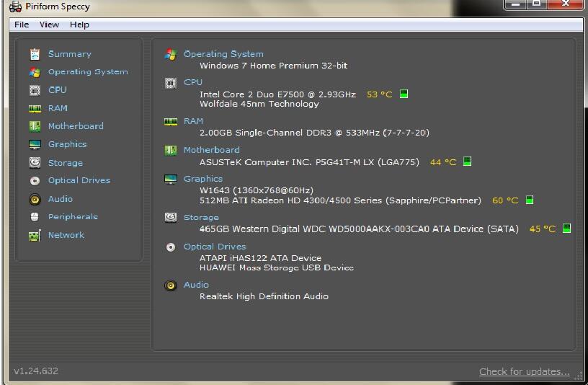Click the Motherboard heading in summary panel
Viewport: 588px width, 385px height.
212,150
